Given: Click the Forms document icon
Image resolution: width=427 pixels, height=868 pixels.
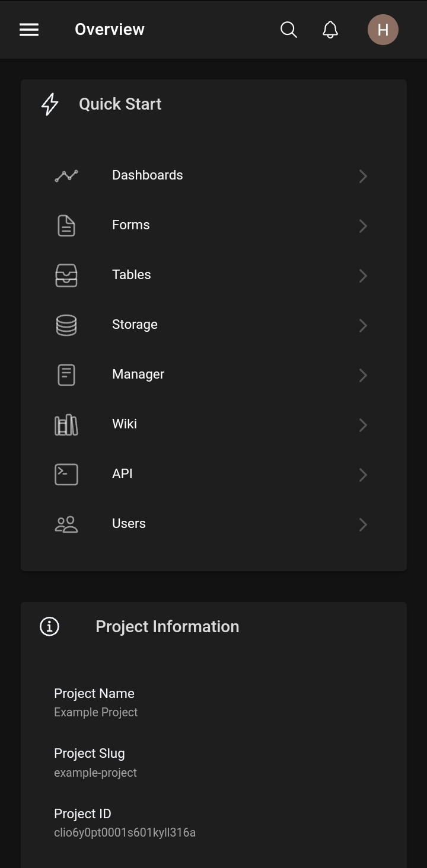Looking at the screenshot, I should 66,226.
